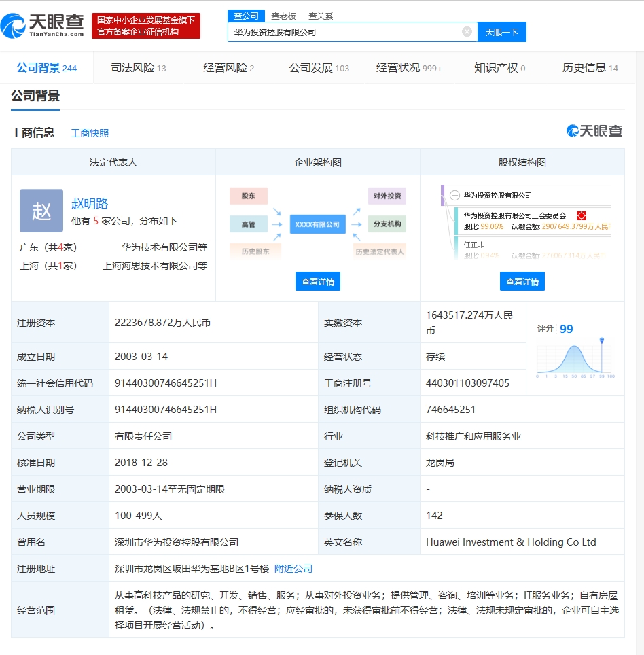Click 查看详情 under 股权结构图
This screenshot has height=655, width=644.
click(x=522, y=281)
